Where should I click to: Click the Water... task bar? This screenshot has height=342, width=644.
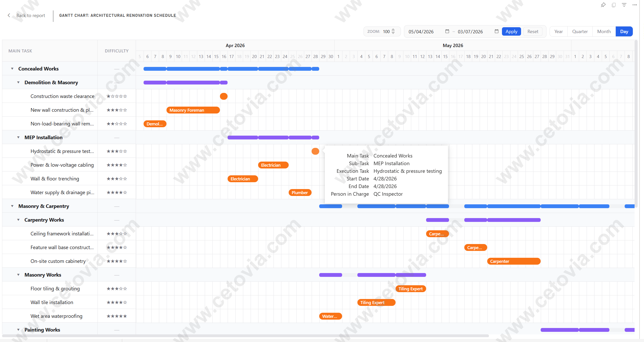330,316
